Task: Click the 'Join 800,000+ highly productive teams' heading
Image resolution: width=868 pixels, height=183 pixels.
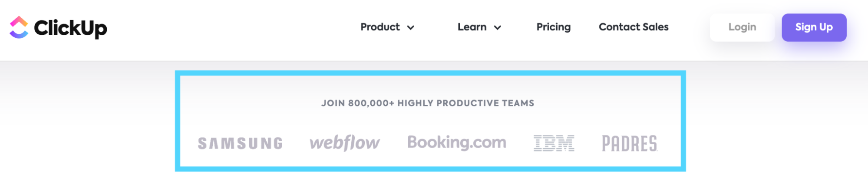Action: click(x=428, y=103)
